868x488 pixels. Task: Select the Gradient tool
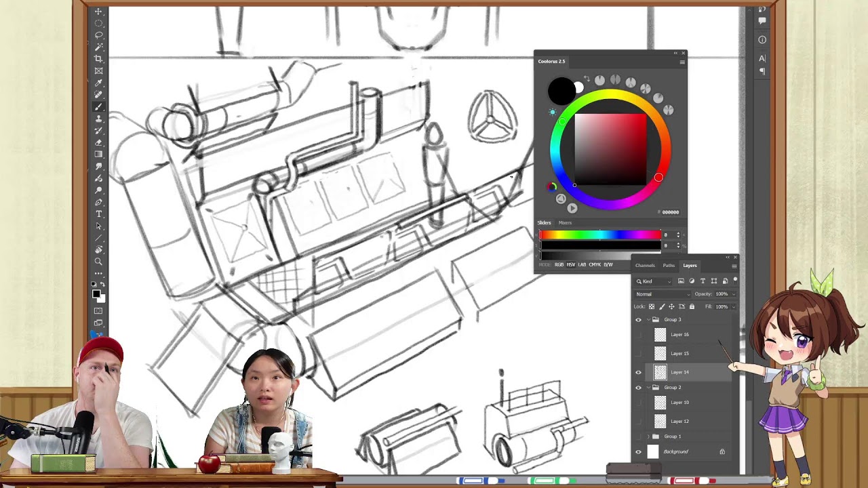pos(98,155)
